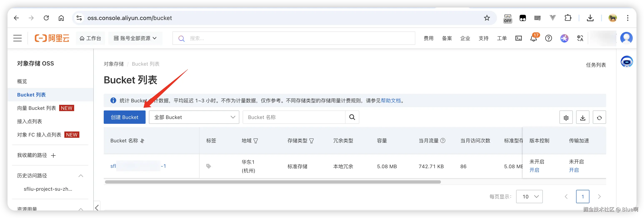Show 当月流量 help tooltip icon
This screenshot has width=644, height=218.
pyautogui.click(x=443, y=141)
